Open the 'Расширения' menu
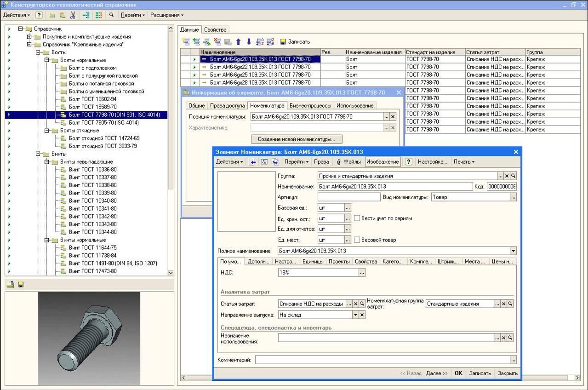Screen dimensions: 588x390 (x=166, y=15)
